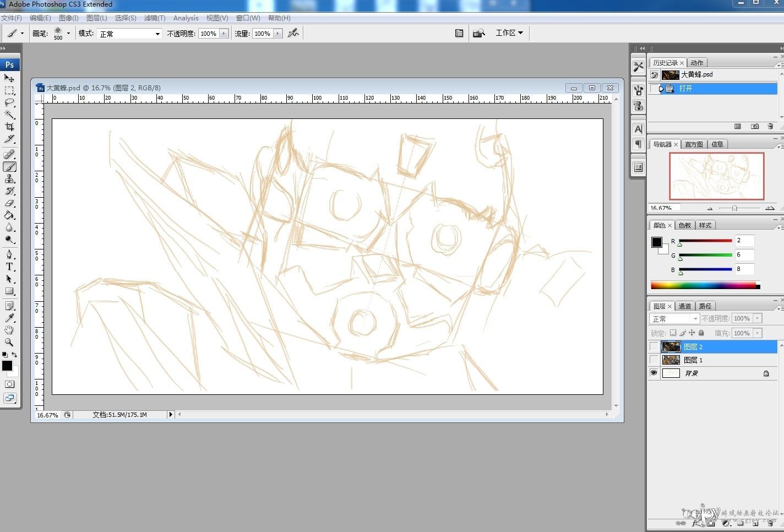Screen dimensions: 784x532
Task: Click the 大黄蜂.psd snapshot thumbnail in History
Action: (x=670, y=74)
